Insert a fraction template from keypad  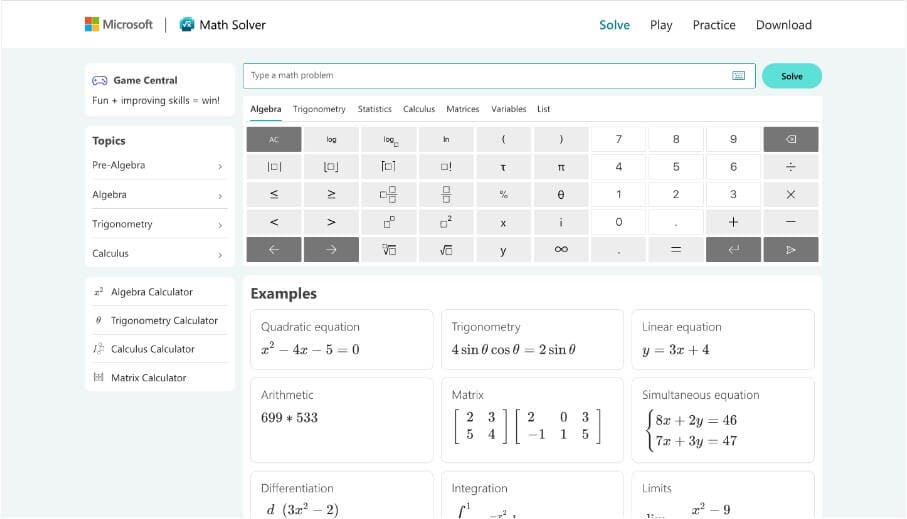point(446,194)
